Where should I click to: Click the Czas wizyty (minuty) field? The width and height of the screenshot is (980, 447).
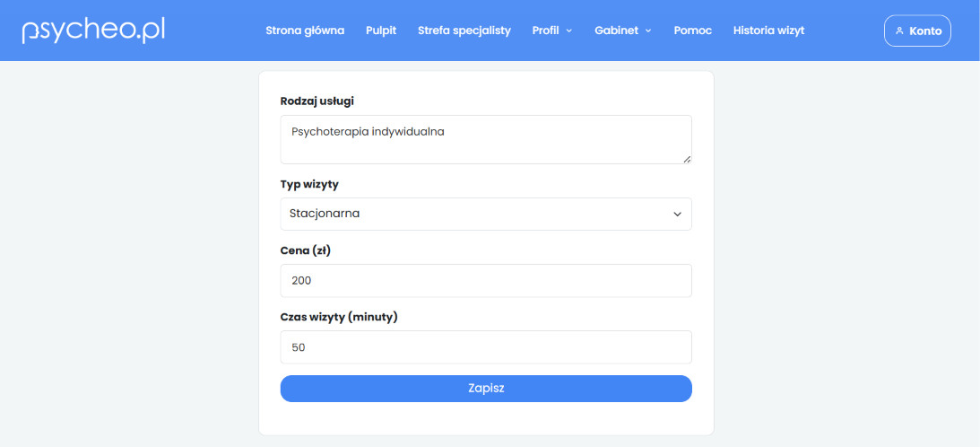pyautogui.click(x=486, y=346)
